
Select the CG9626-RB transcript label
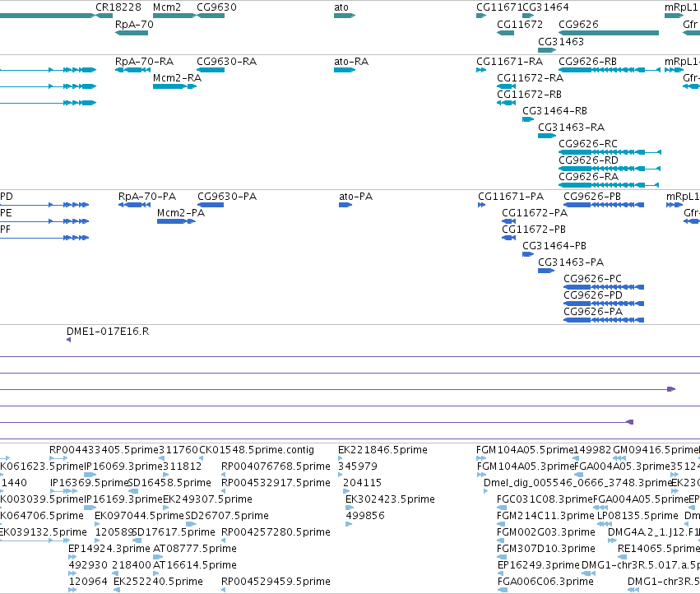point(587,62)
